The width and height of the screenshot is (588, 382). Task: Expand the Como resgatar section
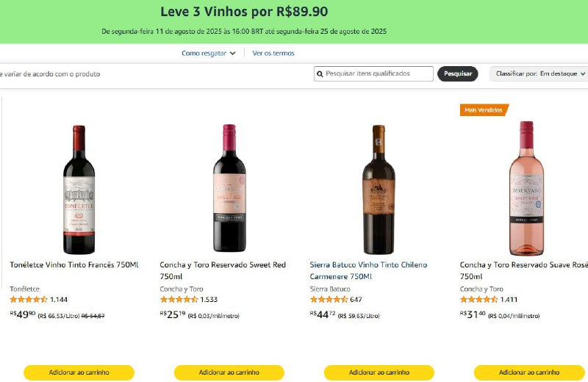point(209,53)
